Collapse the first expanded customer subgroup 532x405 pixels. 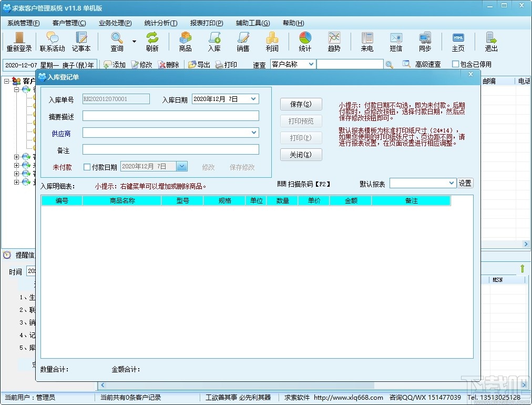pos(16,89)
